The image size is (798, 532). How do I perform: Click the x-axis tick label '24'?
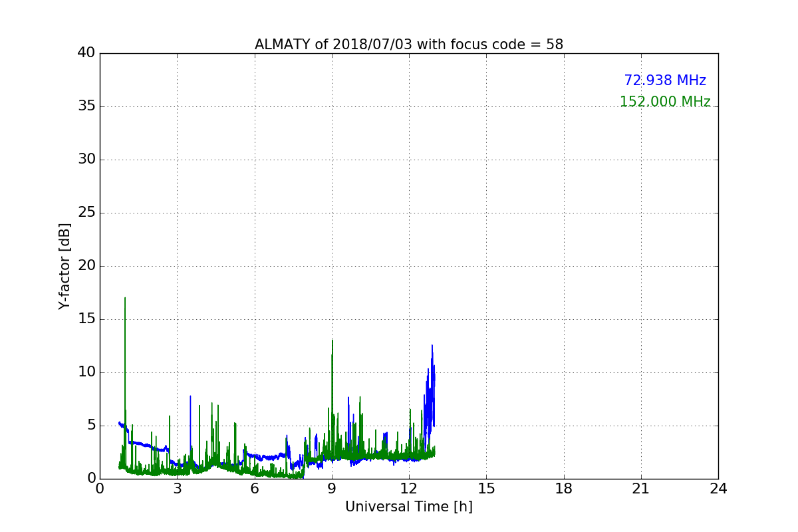pos(718,488)
